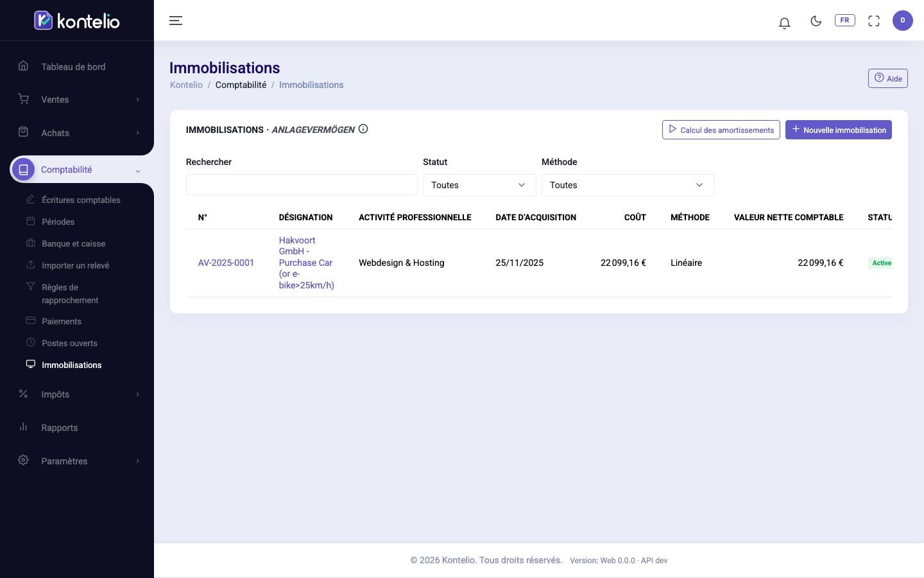Screen dimensions: 924x578
Task: Run Calcul des amortissements
Action: pyautogui.click(x=721, y=130)
